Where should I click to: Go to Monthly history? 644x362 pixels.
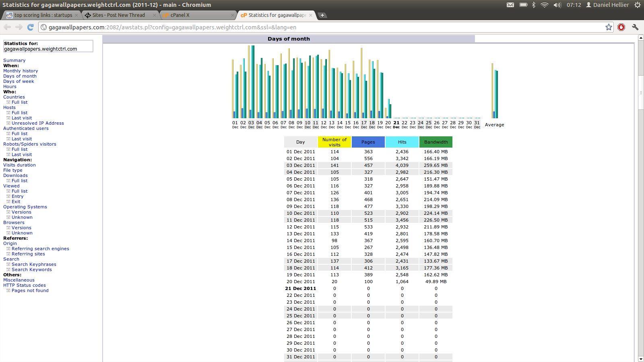[21, 71]
